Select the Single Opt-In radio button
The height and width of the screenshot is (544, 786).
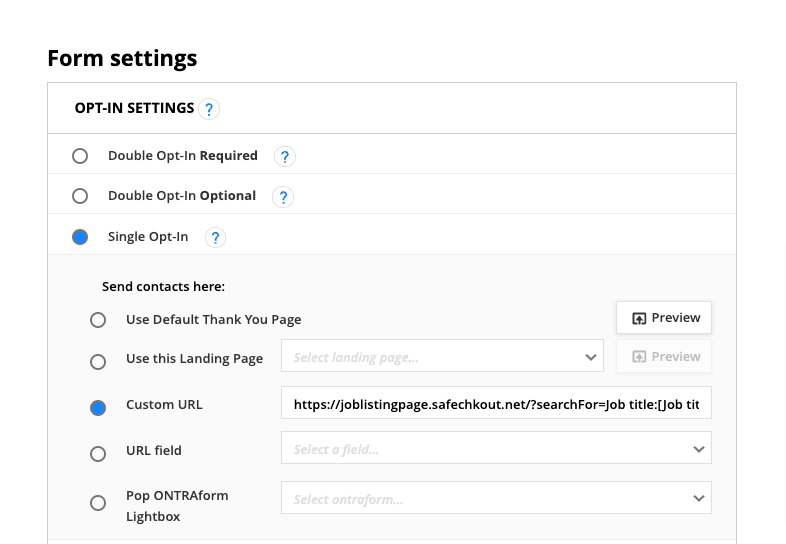pos(80,237)
